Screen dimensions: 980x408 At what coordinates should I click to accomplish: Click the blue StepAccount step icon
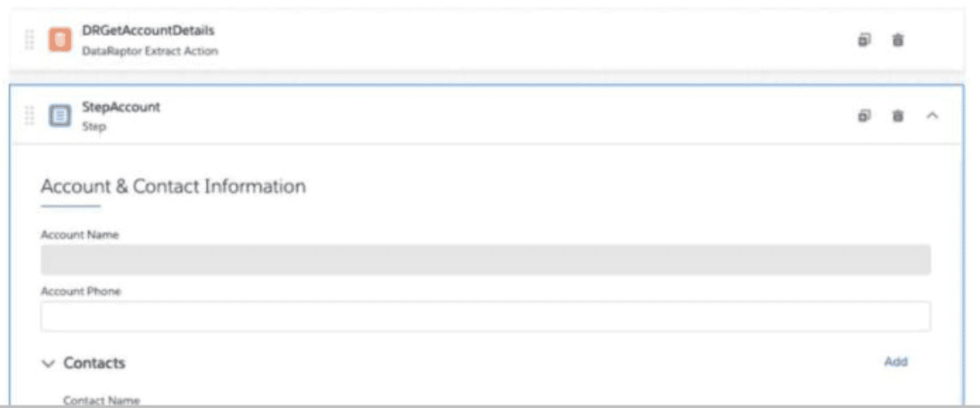coord(59,115)
